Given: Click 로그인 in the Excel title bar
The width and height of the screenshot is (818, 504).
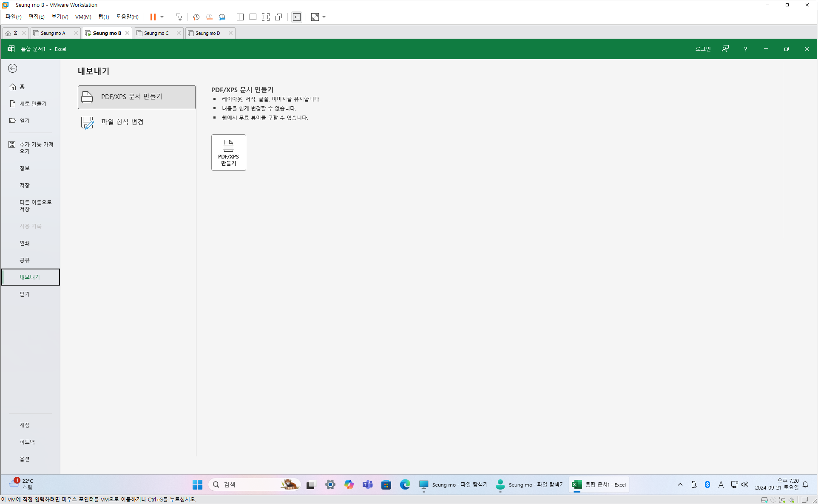Looking at the screenshot, I should pyautogui.click(x=703, y=49).
